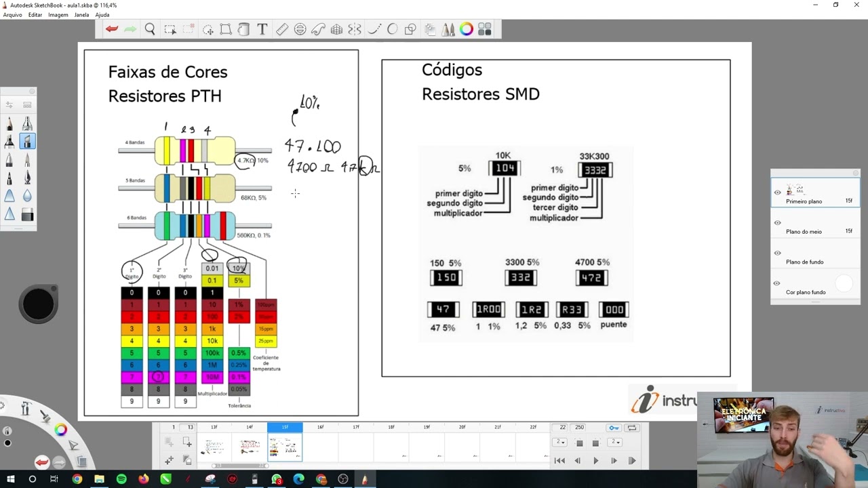Enable the French Curve tool
The image size is (868, 488).
click(318, 29)
